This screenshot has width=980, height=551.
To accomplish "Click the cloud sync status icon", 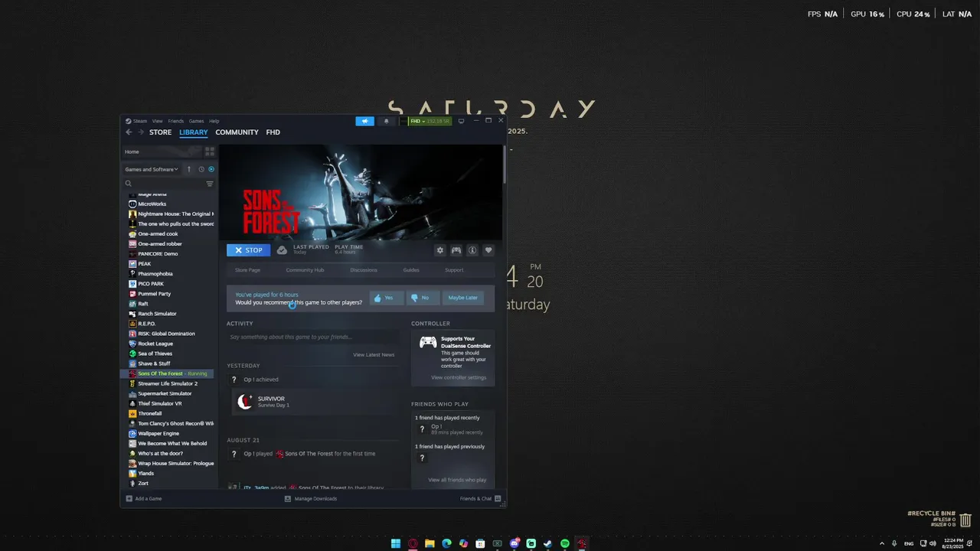I will point(282,250).
